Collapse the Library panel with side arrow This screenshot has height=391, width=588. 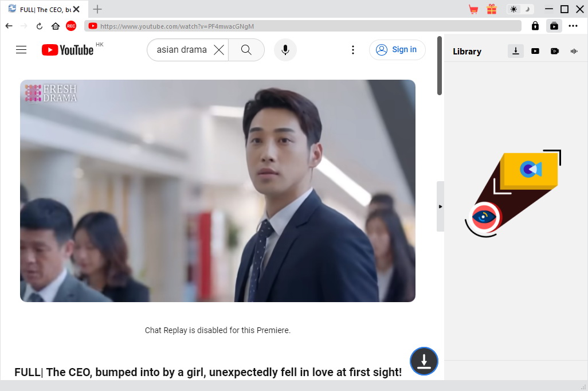[x=440, y=206]
